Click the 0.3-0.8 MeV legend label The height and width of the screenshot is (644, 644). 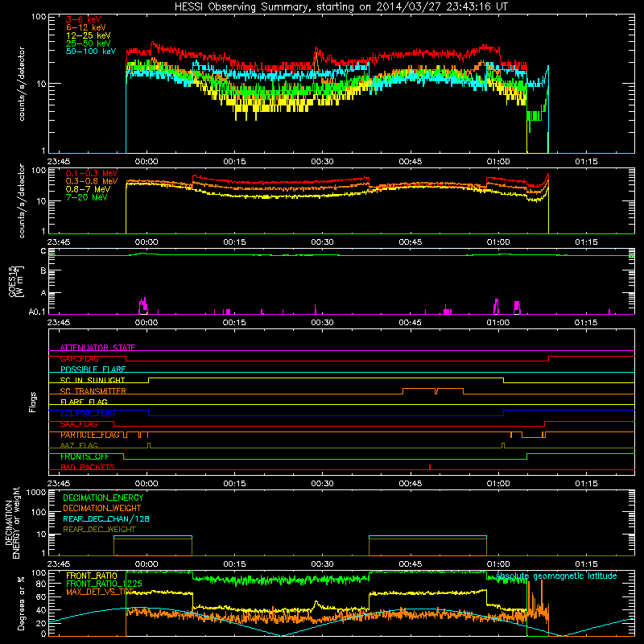point(92,181)
